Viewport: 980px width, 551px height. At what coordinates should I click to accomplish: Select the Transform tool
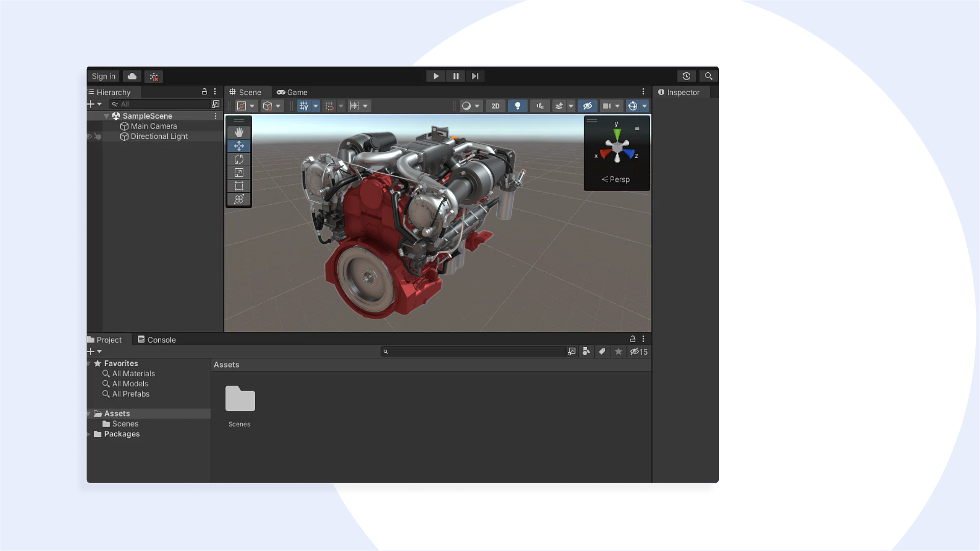239,199
